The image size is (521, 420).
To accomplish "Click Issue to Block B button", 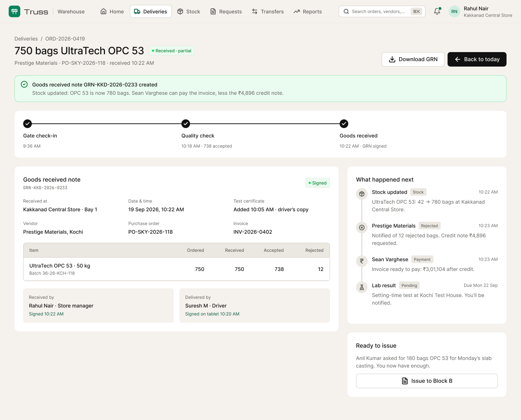I will click(x=427, y=381).
